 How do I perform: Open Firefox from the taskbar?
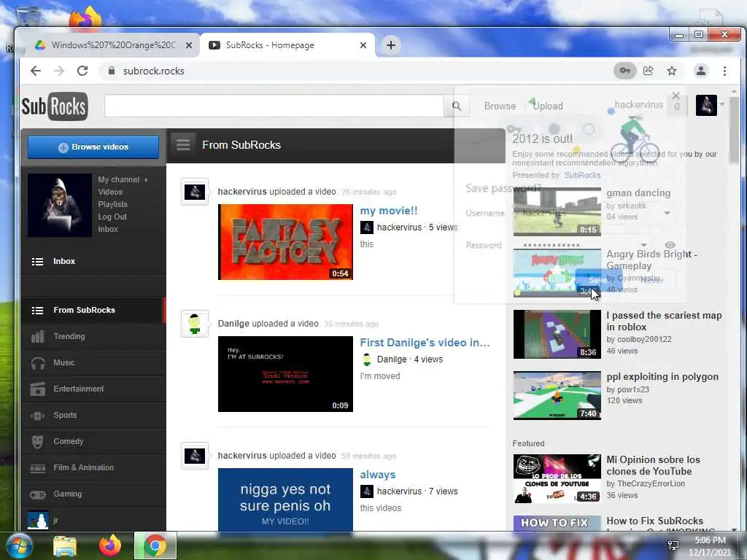click(x=110, y=545)
